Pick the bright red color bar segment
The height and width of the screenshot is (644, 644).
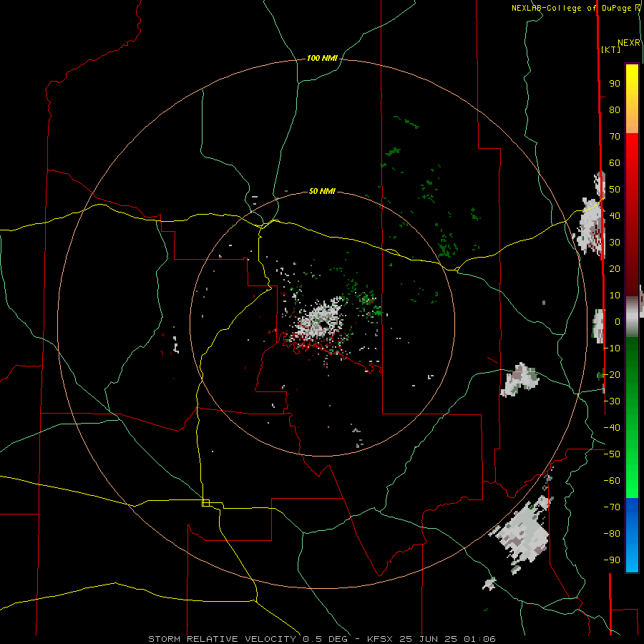(632, 150)
